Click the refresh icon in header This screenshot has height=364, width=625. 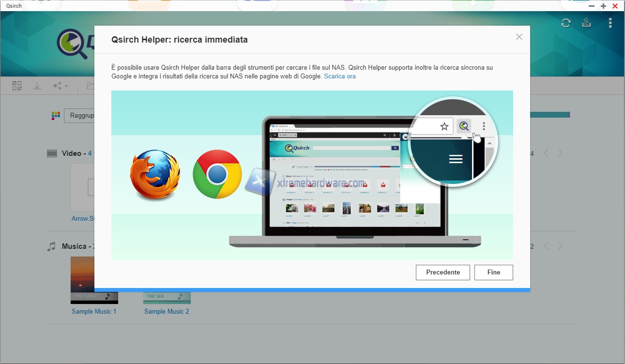click(x=565, y=23)
